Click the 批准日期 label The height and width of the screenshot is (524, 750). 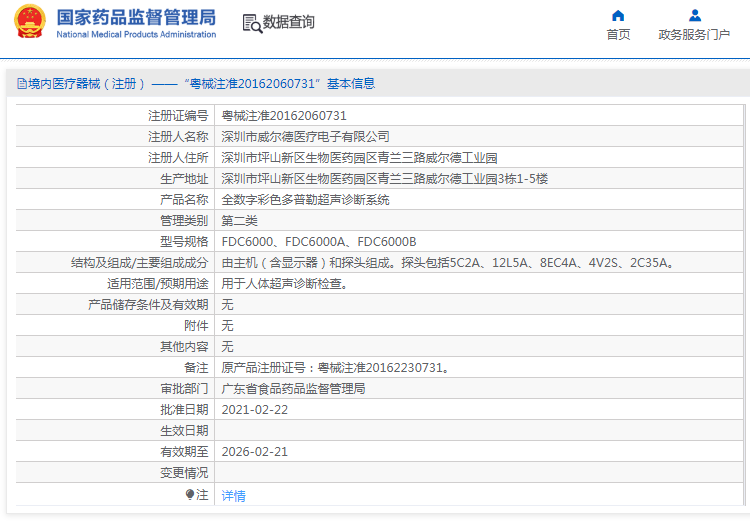pyautogui.click(x=184, y=410)
